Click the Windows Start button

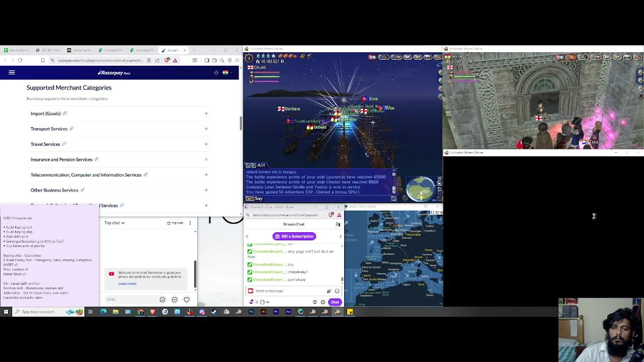6,312
